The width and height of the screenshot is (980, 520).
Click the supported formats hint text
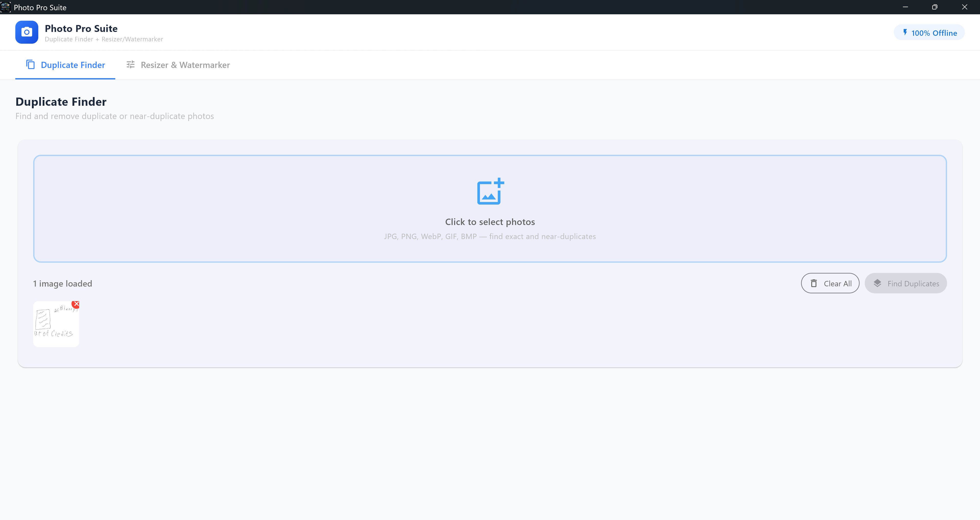coord(490,237)
